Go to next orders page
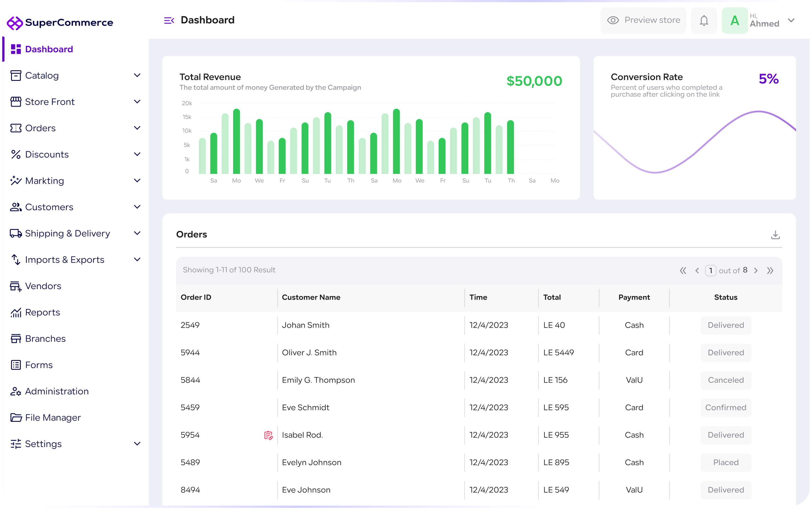The image size is (812, 508). (x=755, y=270)
